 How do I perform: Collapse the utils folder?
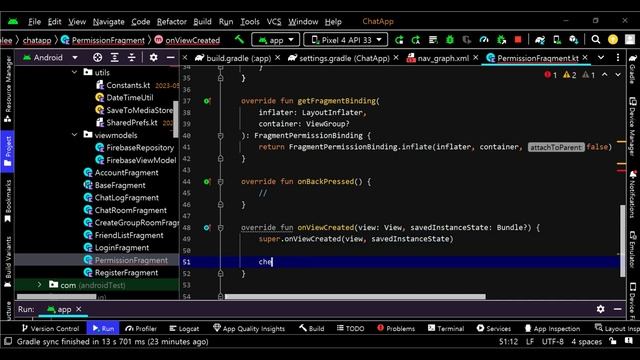[74, 72]
